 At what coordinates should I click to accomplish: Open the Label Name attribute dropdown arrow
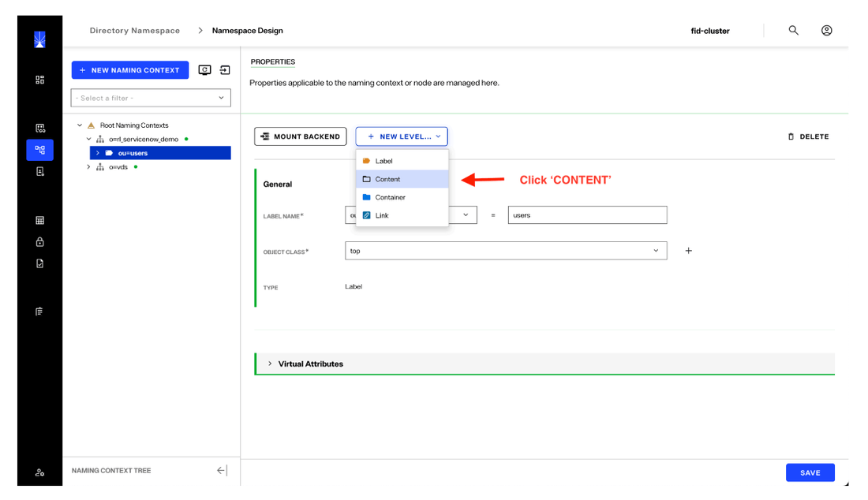point(466,215)
